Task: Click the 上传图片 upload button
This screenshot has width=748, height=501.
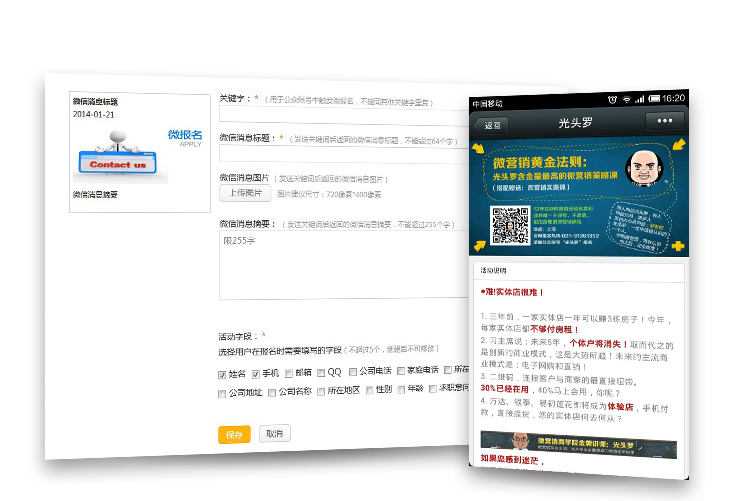Action: 245,193
